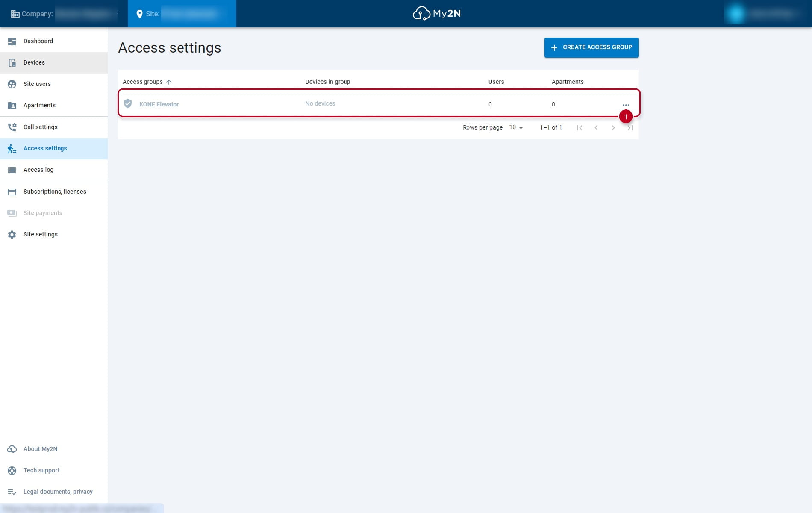Go to previous table page
Viewport: 812px width, 513px height.
596,127
